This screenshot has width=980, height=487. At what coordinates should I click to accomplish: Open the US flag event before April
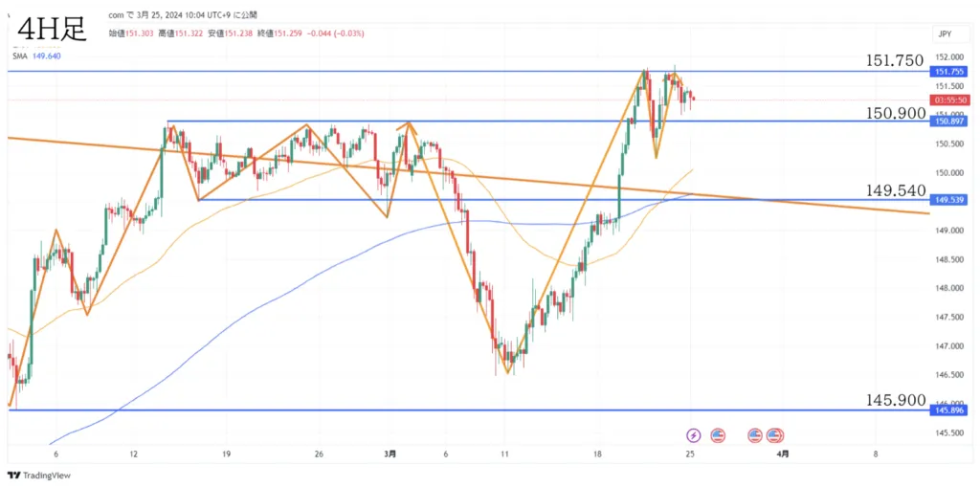click(755, 434)
